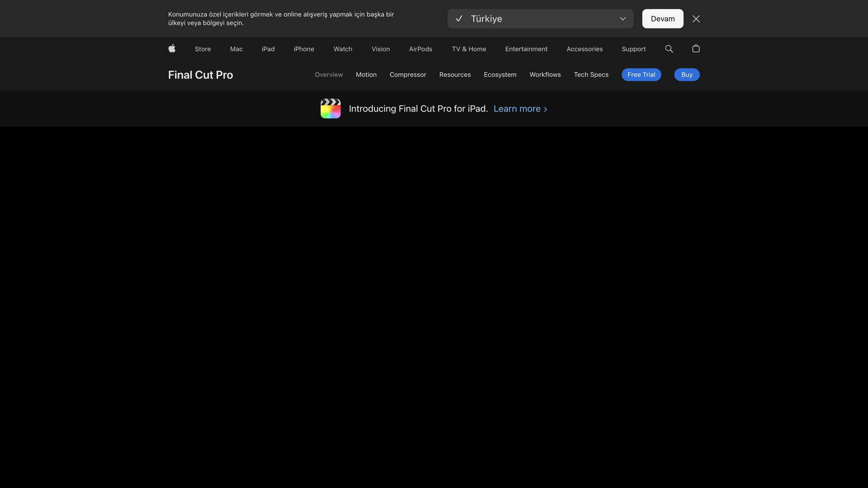The image size is (868, 488).
Task: Click the Final Cut Pro heading
Action: (200, 75)
